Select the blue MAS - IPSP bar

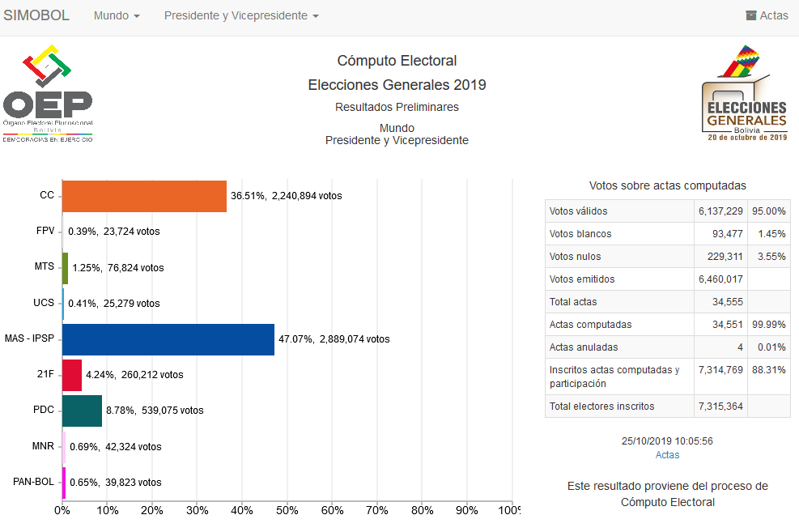[168, 339]
